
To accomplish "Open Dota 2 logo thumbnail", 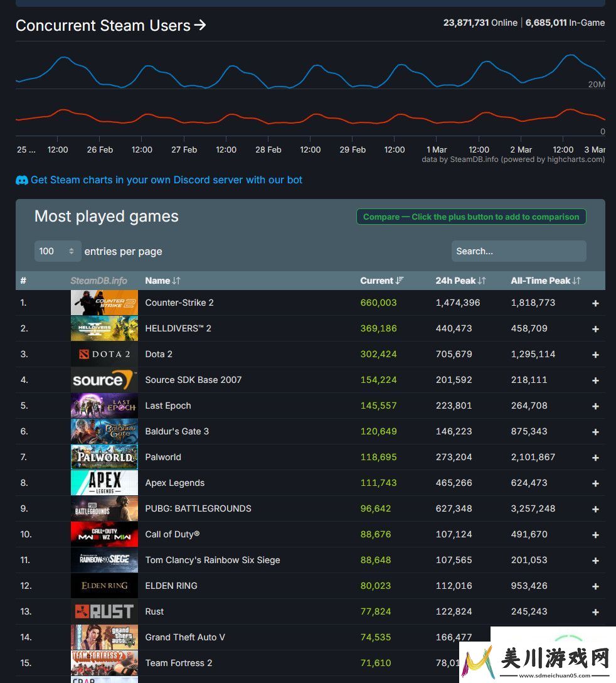I will (105, 353).
